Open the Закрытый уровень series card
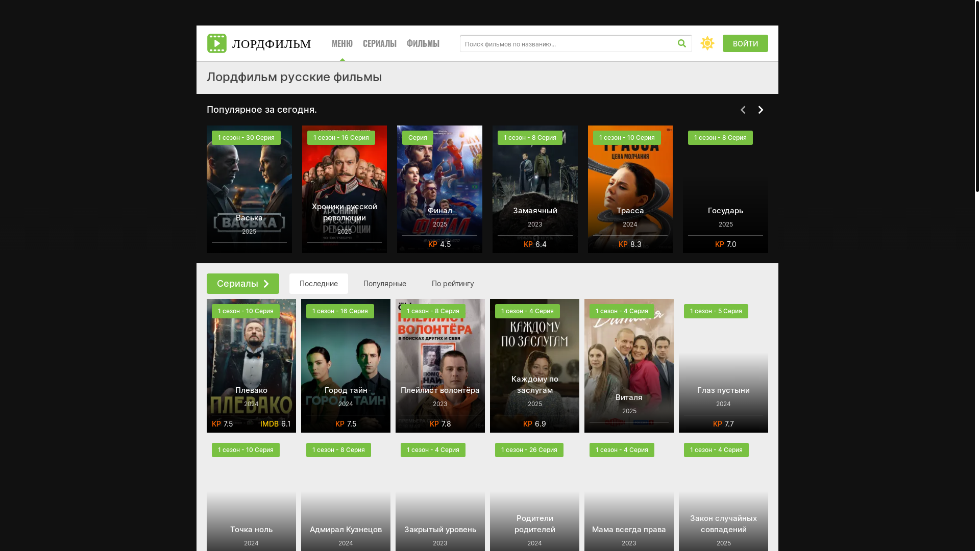This screenshot has width=980, height=551. point(440,495)
